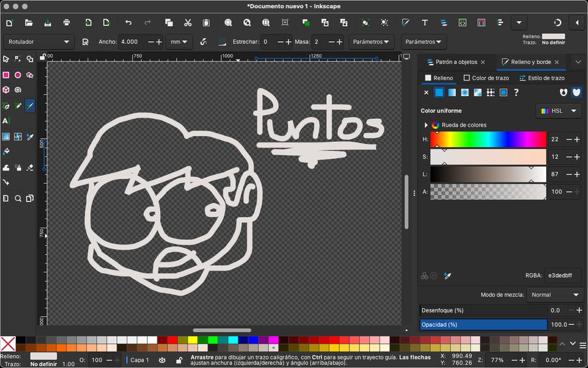588x368 pixels.
Task: Select the Tweak tool
Action: pyautogui.click(x=6, y=168)
